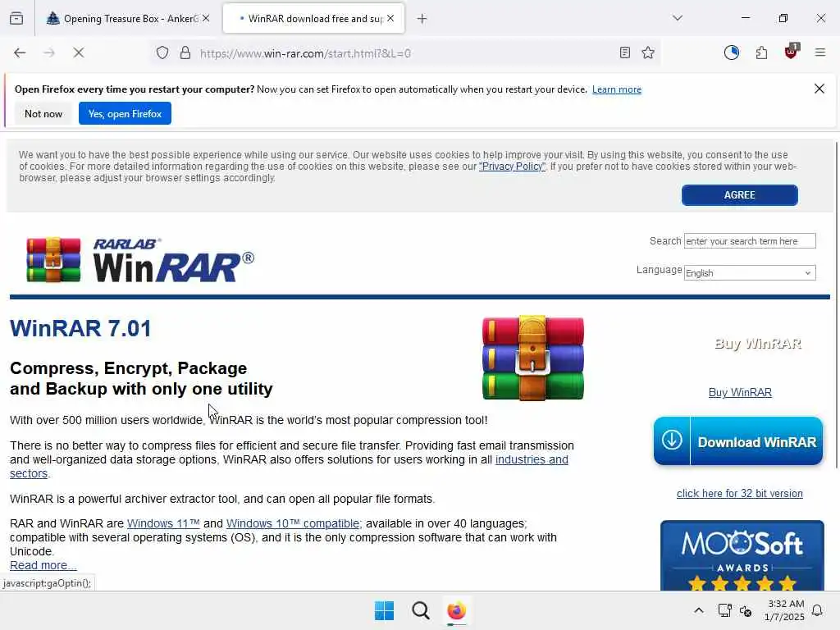The width and height of the screenshot is (840, 630).
Task: Open the volume tray icon
Action: pyautogui.click(x=745, y=610)
